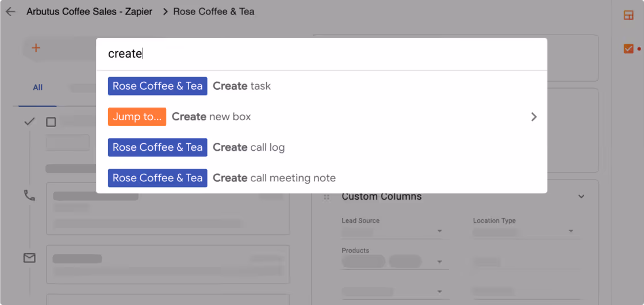Click the chevron beside Create new box

pyautogui.click(x=534, y=117)
